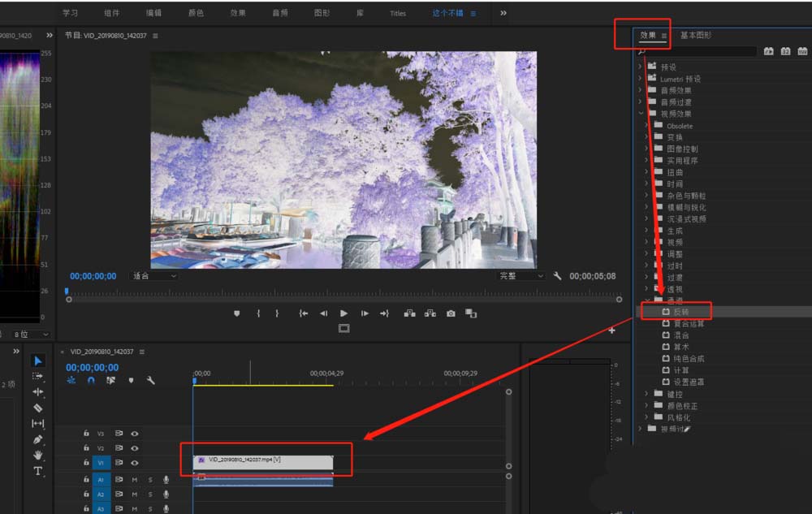
Task: Open program monitor settings wrench
Action: point(557,276)
